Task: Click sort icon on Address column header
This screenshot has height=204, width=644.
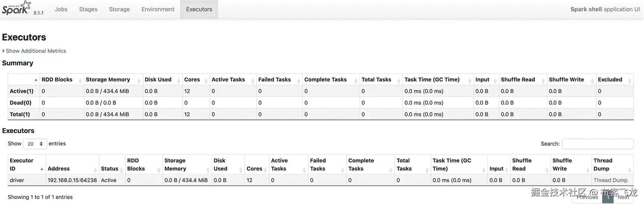Action: [95, 170]
